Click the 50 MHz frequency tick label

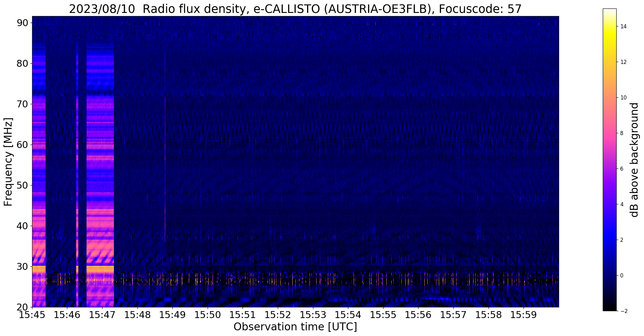tap(22, 185)
